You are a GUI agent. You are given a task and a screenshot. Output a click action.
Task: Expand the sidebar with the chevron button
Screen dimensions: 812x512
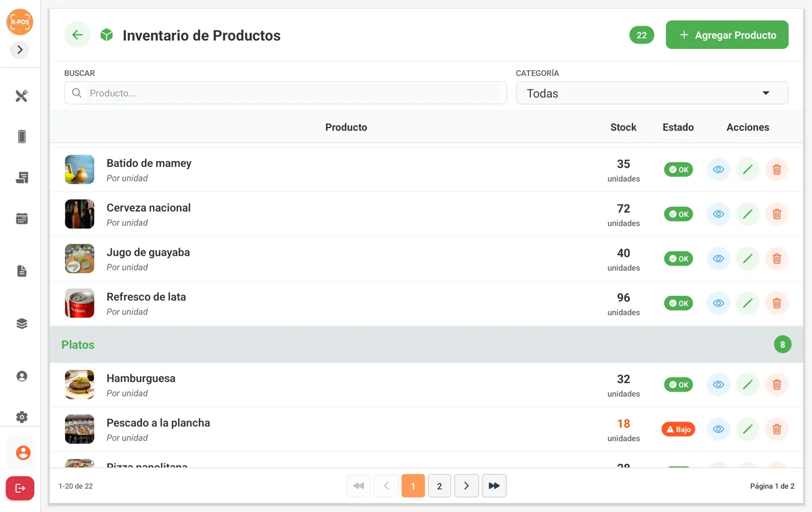[x=20, y=50]
